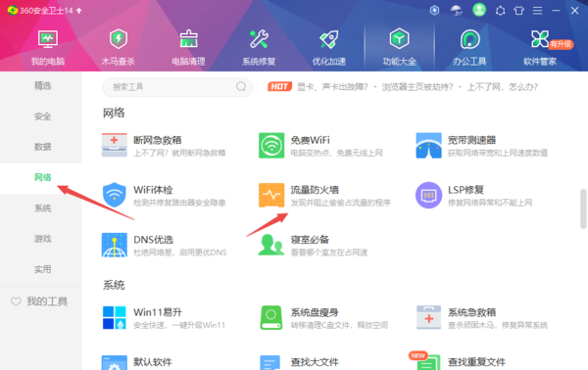The width and height of the screenshot is (588, 370).
Task: Launch WiFi体检 shield icon
Action: [x=115, y=195]
